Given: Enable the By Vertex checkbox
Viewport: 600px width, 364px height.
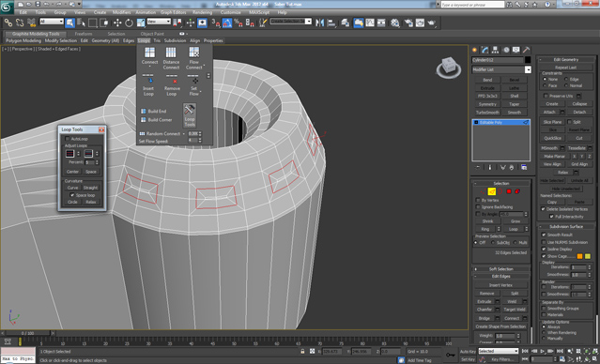Looking at the screenshot, I should pos(478,200).
